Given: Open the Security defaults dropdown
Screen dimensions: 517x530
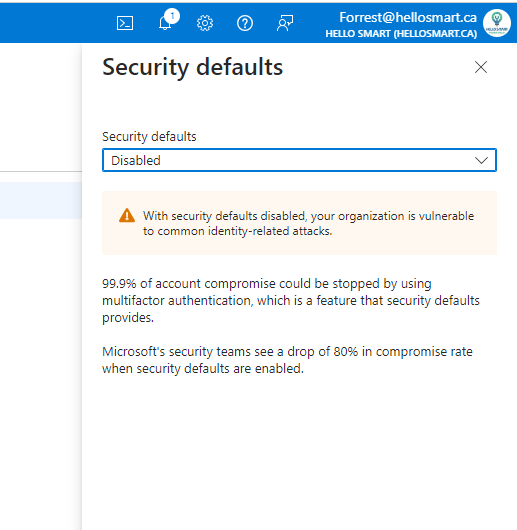Looking at the screenshot, I should point(299,160).
